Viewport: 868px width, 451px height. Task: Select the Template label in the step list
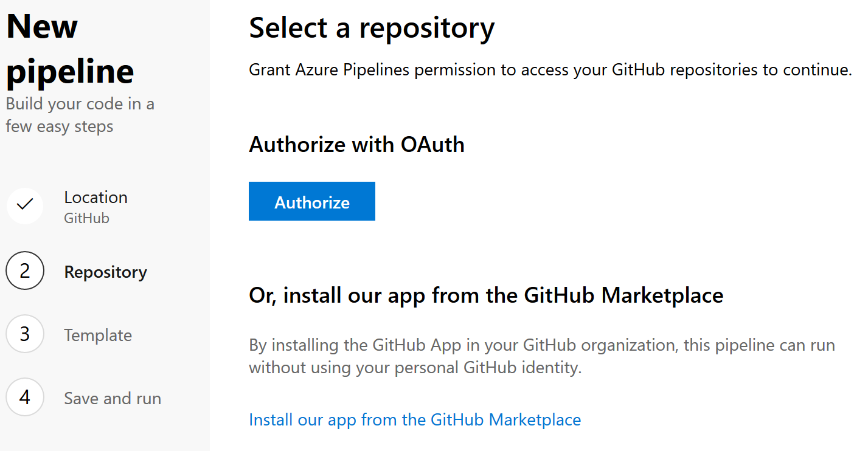click(97, 334)
